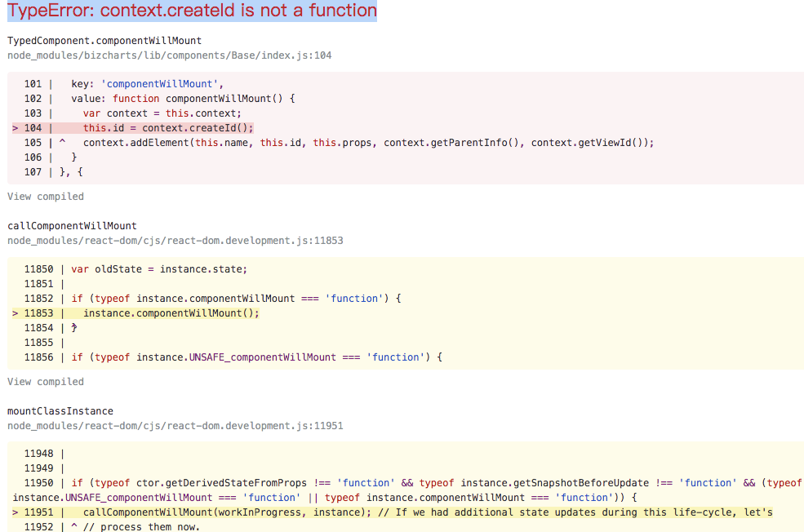Click line 11856 UNSAFE_componentWillMount typeof check

pos(233,357)
